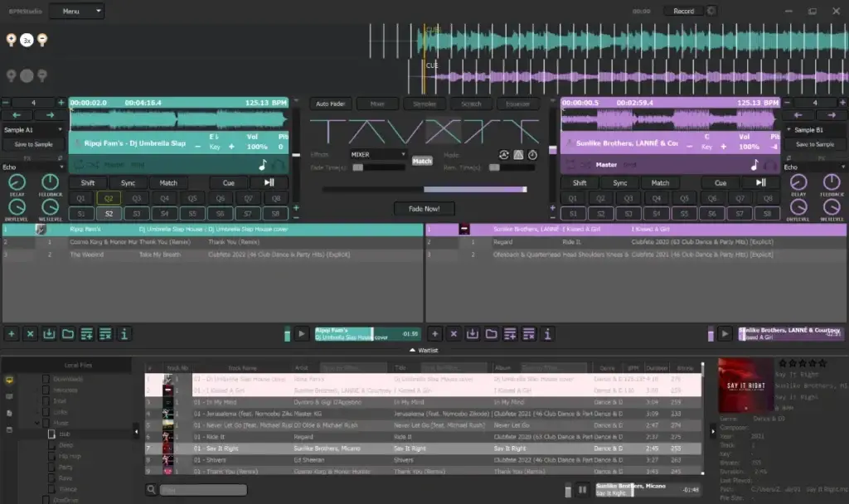Toggle the Master label on the right deck
The width and height of the screenshot is (849, 504).
[x=606, y=165]
